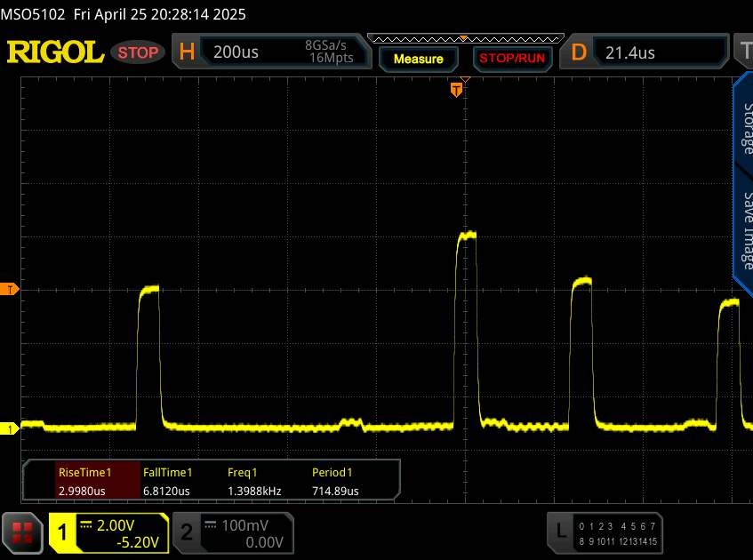Select the orange trigger position marker at top
Screen dimensions: 753x560
pos(456,89)
